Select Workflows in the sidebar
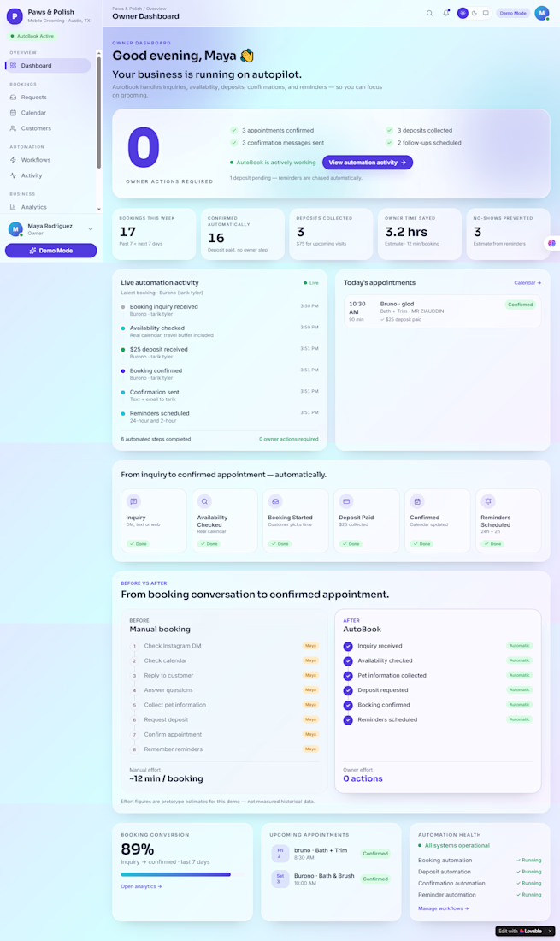 pyautogui.click(x=50, y=160)
